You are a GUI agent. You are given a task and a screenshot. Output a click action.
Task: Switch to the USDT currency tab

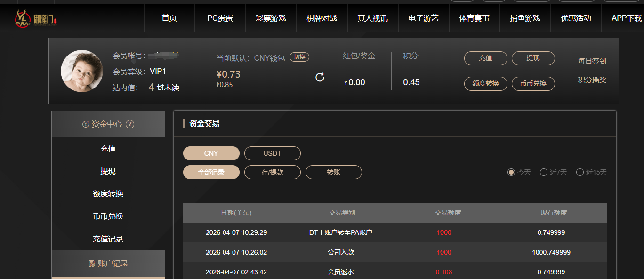272,153
